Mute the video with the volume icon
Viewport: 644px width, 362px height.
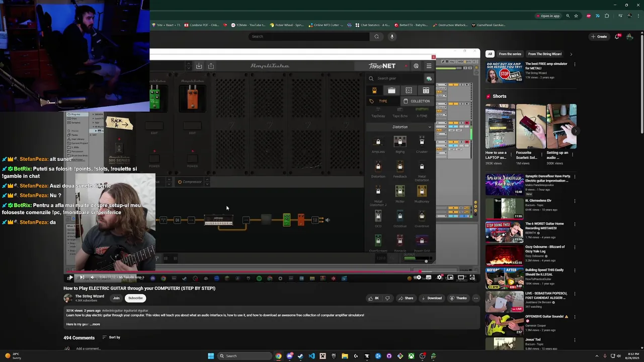(92, 278)
